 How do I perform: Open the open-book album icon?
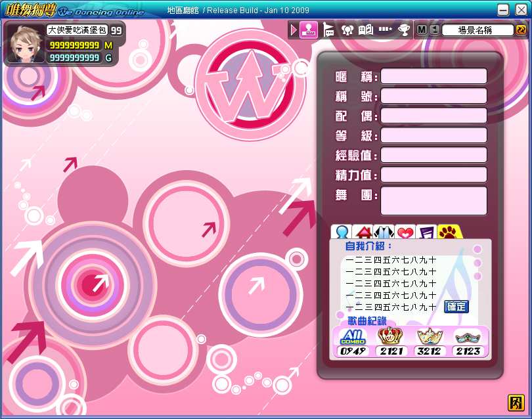pos(366,30)
